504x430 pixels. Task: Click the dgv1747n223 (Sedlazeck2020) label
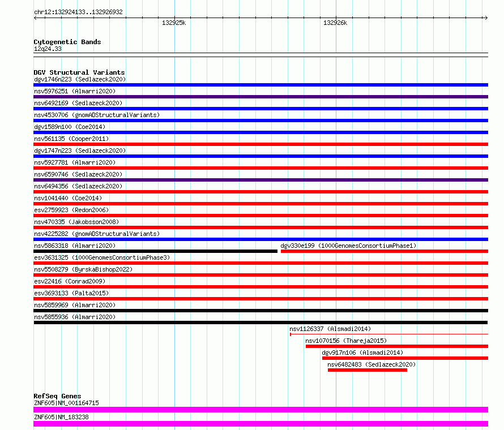pos(80,150)
